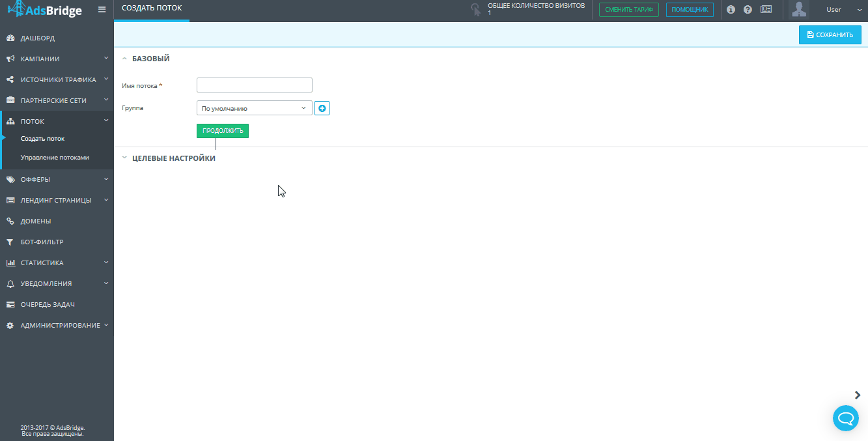Image resolution: width=868 pixels, height=441 pixels.
Task: Click the Поток sitemap icon
Action: click(x=10, y=122)
